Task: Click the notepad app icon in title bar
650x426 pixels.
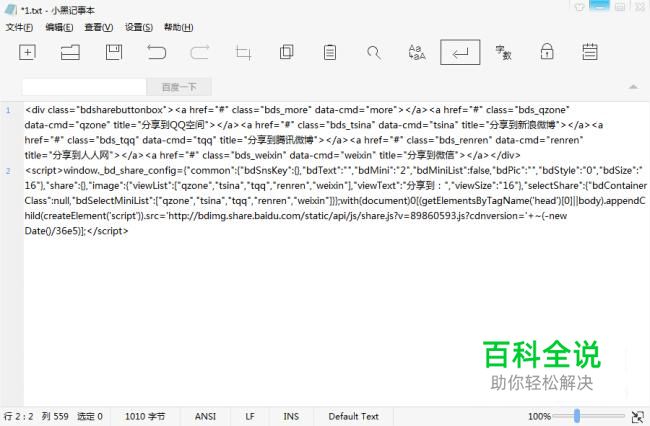Action: (x=10, y=9)
